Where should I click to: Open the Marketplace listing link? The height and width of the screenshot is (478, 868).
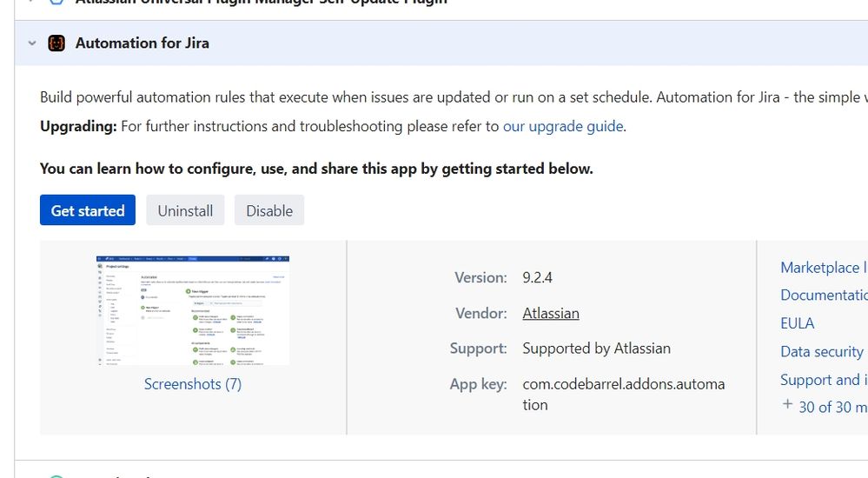point(824,268)
